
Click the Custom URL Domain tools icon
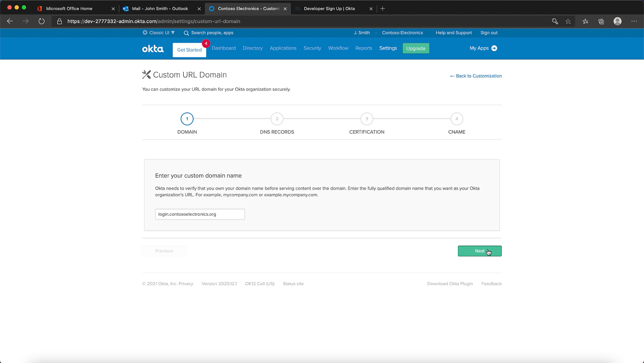pyautogui.click(x=146, y=75)
